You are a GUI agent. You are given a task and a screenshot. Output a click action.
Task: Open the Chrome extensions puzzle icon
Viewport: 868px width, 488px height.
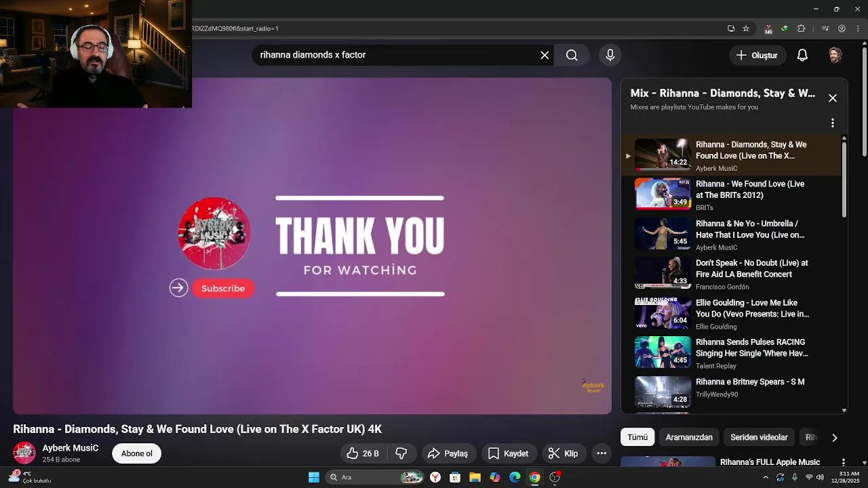click(802, 28)
